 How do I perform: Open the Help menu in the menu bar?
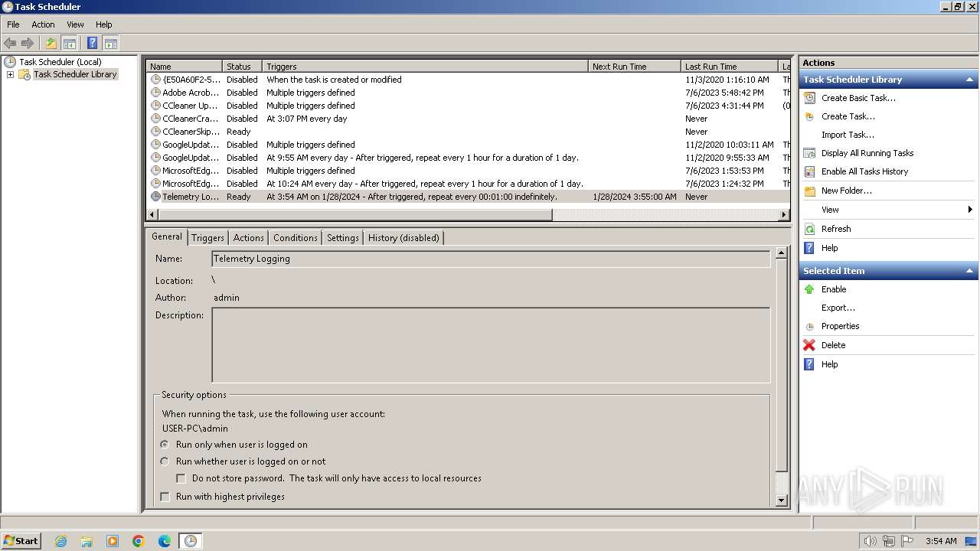pyautogui.click(x=104, y=24)
